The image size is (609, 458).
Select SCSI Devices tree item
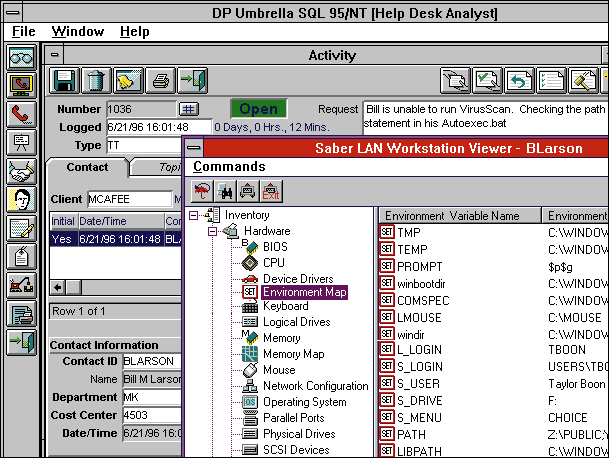pos(296,450)
